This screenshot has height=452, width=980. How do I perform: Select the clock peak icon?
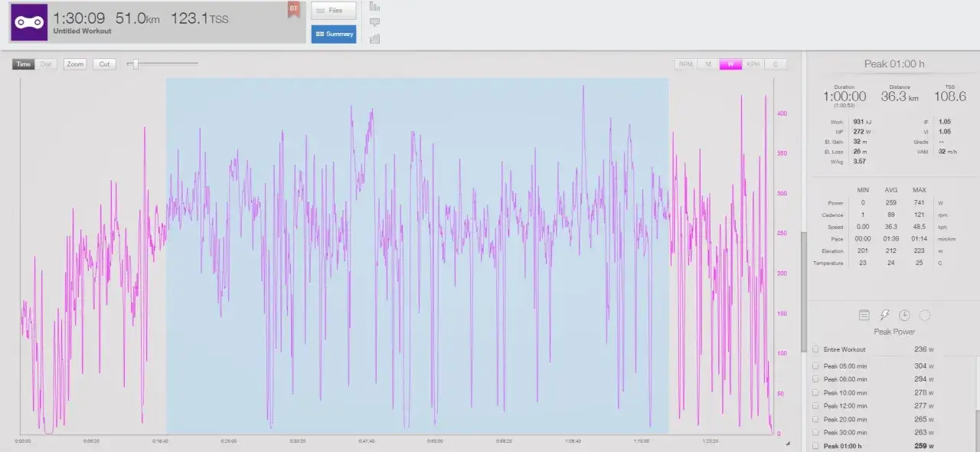coord(904,315)
